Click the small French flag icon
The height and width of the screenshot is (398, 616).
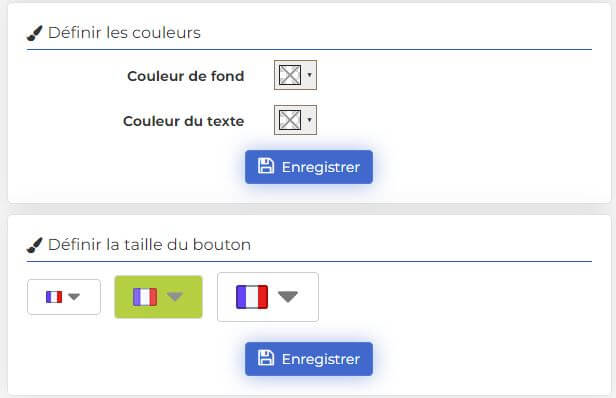(54, 297)
